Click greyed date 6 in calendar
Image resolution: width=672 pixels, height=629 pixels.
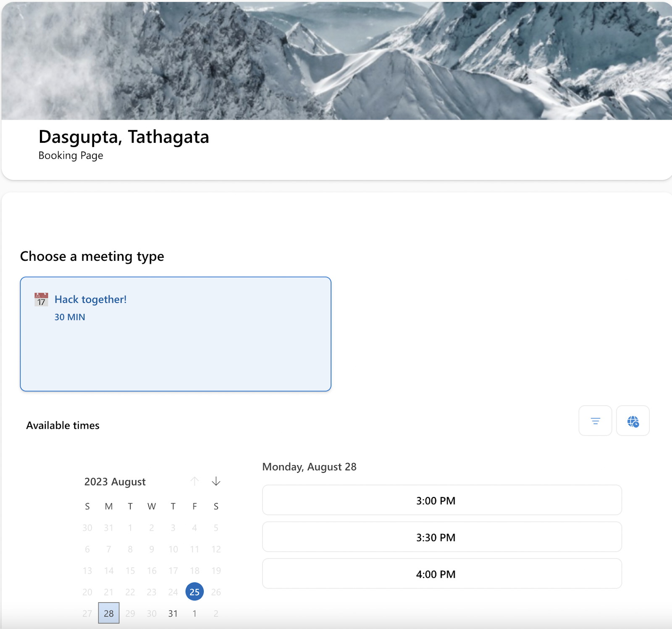tap(87, 549)
